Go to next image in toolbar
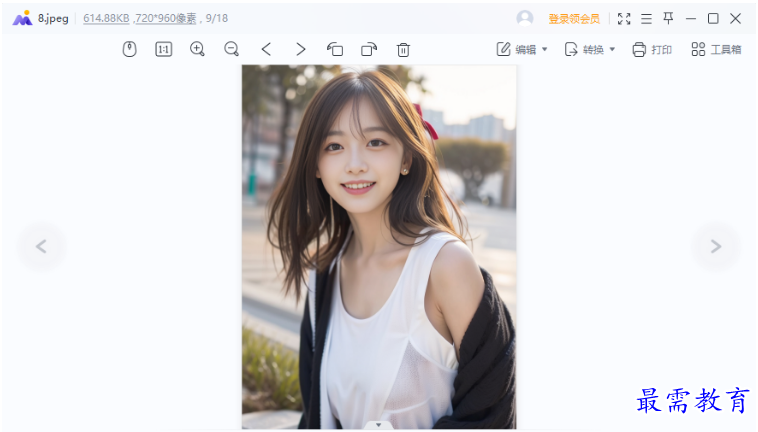The height and width of the screenshot is (432, 758). pyautogui.click(x=300, y=49)
